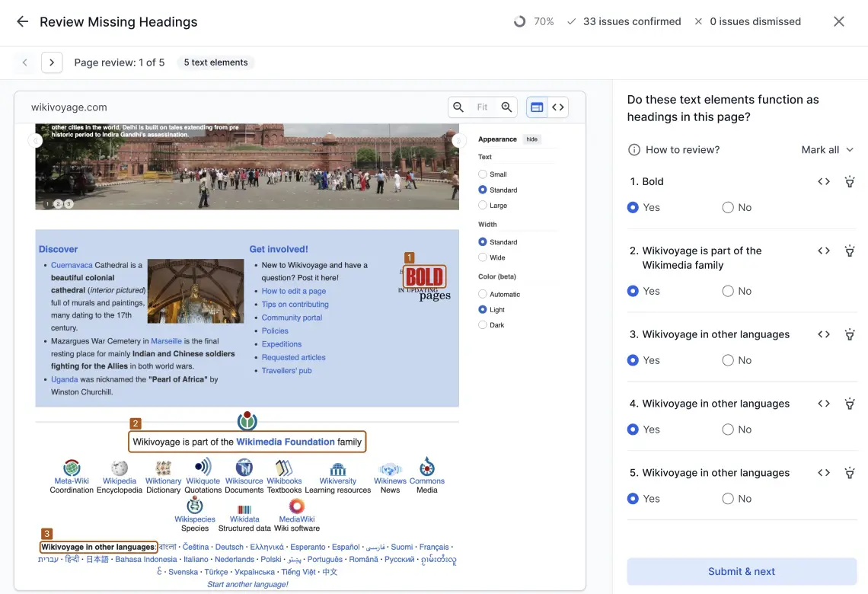Switch to browser preview view icon
The image size is (868, 594).
(536, 107)
